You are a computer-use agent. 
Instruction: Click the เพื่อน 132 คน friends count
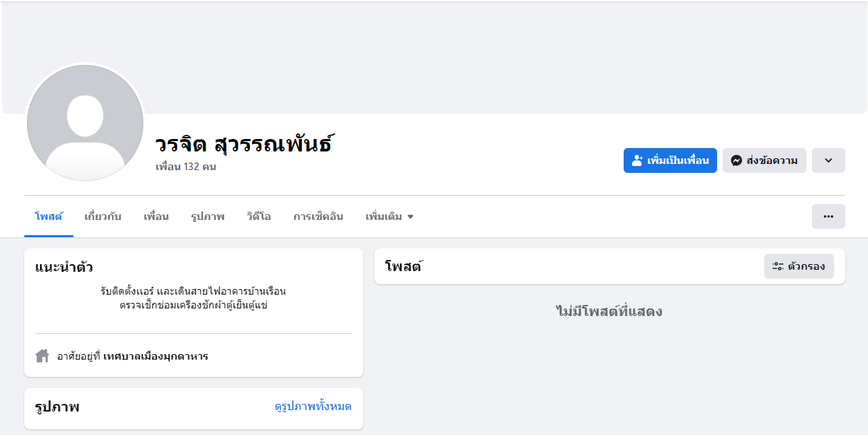(x=186, y=167)
